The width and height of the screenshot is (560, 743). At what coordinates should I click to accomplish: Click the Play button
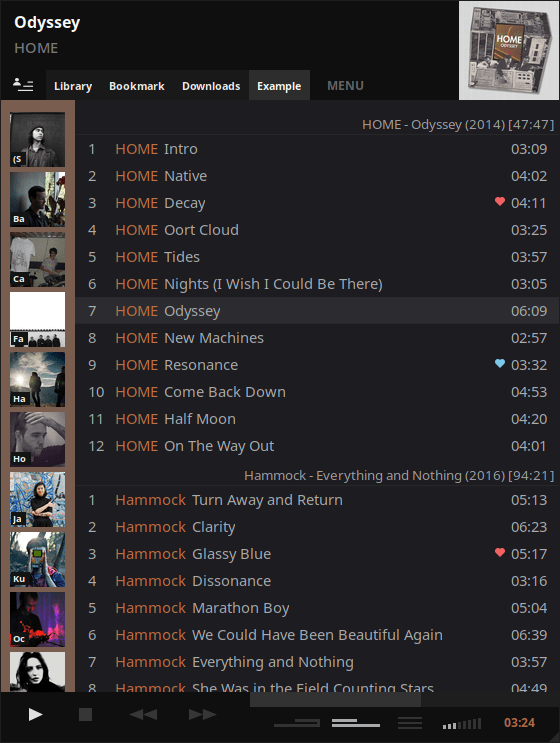pyautogui.click(x=36, y=714)
